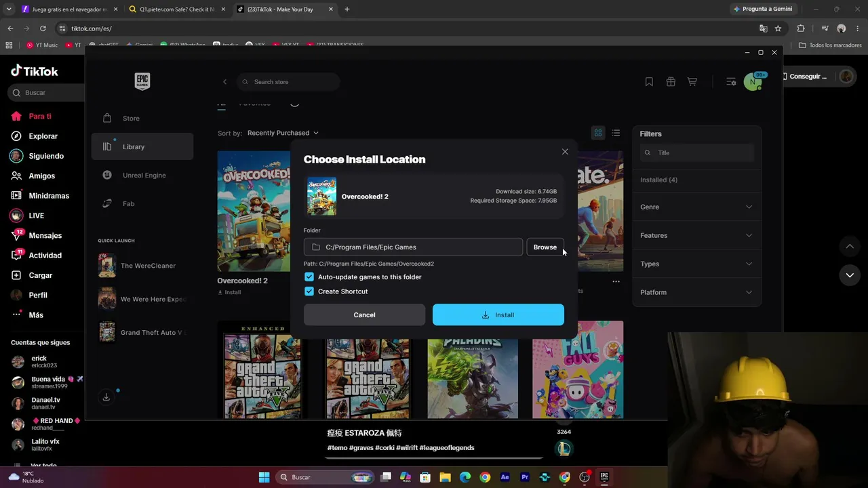Open Microsoft Edge from the taskbar
The width and height of the screenshot is (868, 488).
click(x=465, y=477)
